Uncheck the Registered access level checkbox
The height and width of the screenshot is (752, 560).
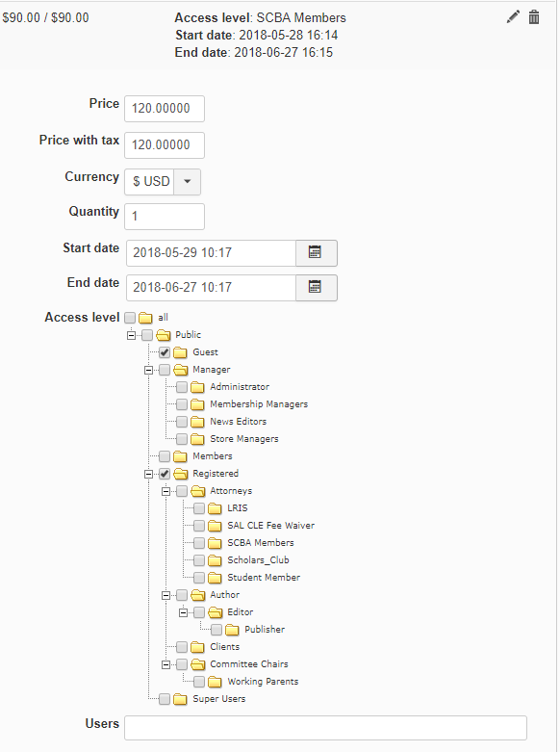point(165,474)
